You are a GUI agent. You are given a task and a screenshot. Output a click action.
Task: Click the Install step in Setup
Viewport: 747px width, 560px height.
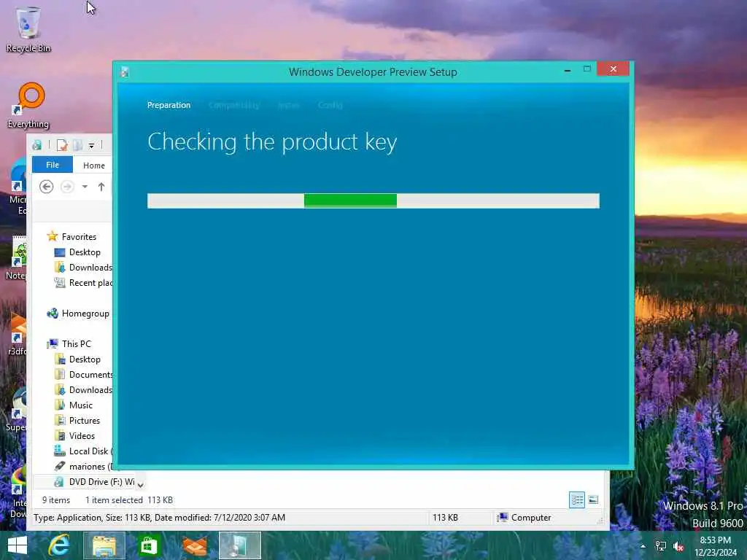click(288, 105)
